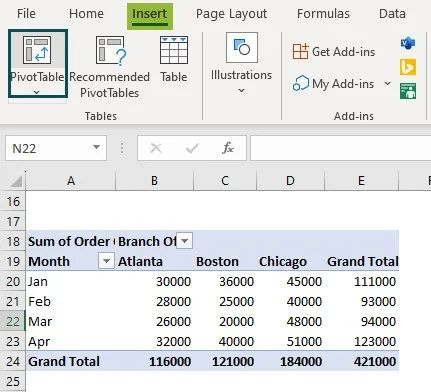Click the cell with value 25000
This screenshot has width=431, height=392.
[225, 301]
